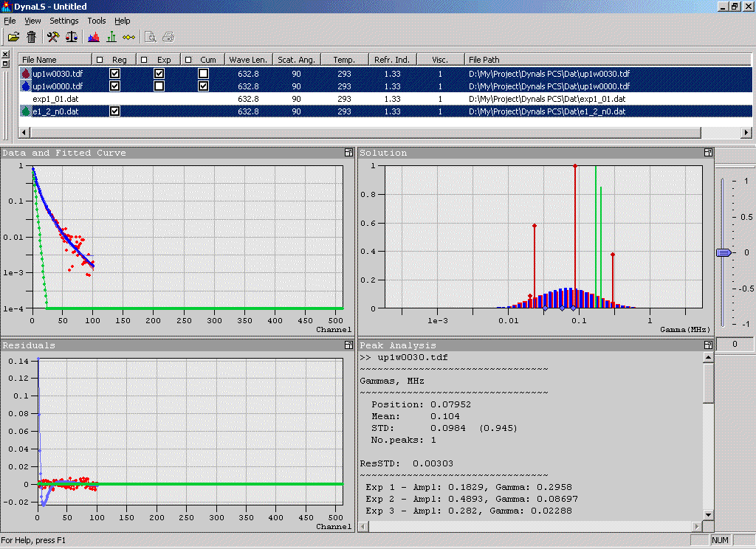Viewport: 756px width, 549px height.
Task: Uncheck Reg checkbox for up1w0030.tdf
Action: pos(115,74)
